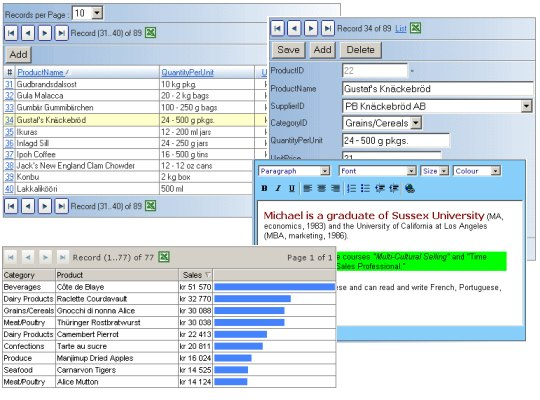Show previous record in the product detail form
The height and width of the screenshot is (400, 540).
pyautogui.click(x=294, y=28)
